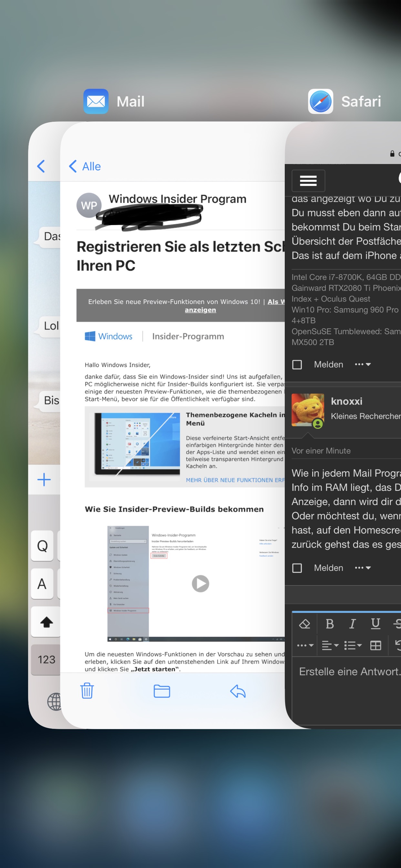This screenshot has width=401, height=868.
Task: Expand the more-options dots in editor toolbar
Action: 305,645
